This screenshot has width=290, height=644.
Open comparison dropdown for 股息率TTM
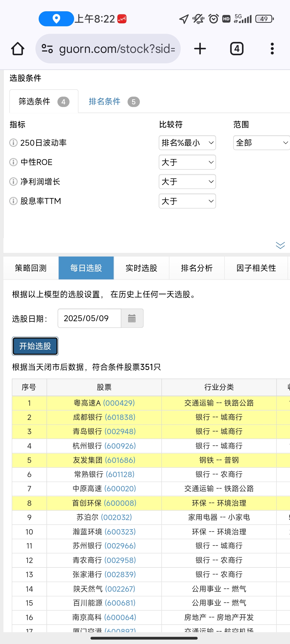tap(187, 201)
